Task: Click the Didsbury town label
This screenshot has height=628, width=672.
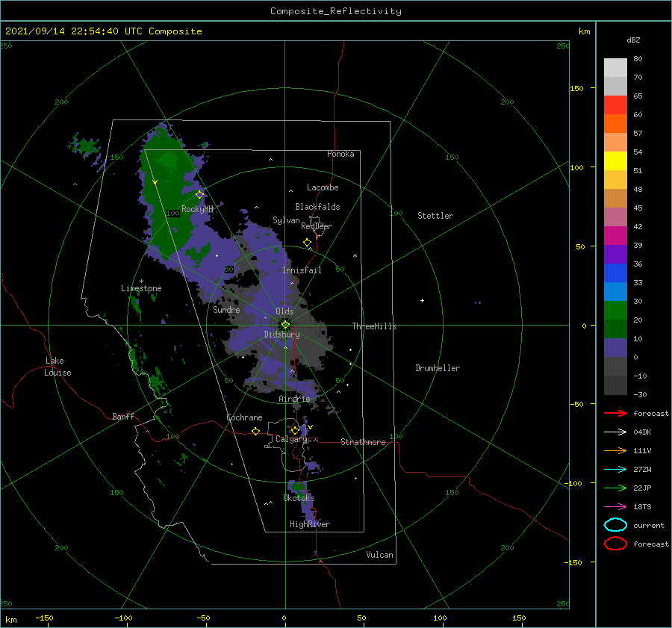Action: pos(281,335)
